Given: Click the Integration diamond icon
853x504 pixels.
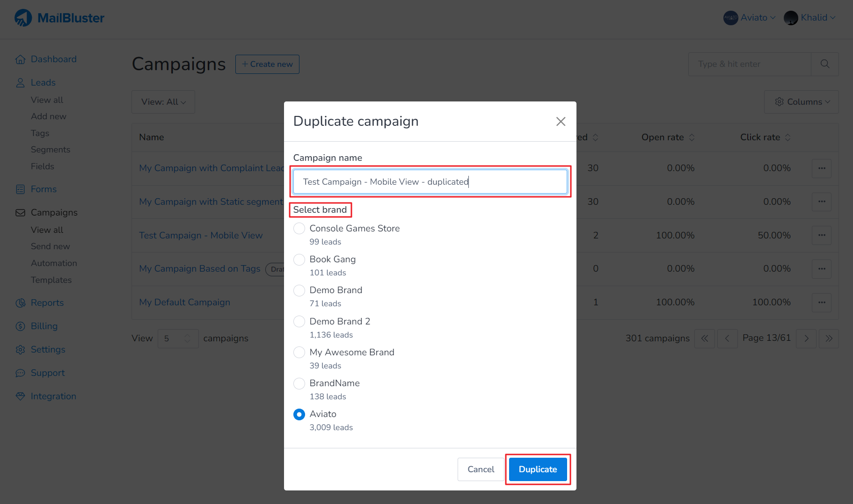Looking at the screenshot, I should 20,396.
